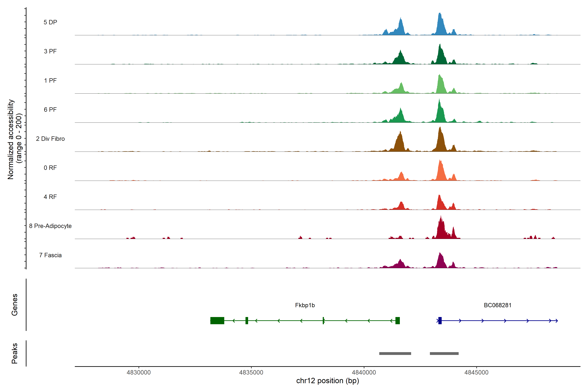This screenshot has width=588, height=392.
Task: Click the Genes panel label
Action: tap(15, 305)
